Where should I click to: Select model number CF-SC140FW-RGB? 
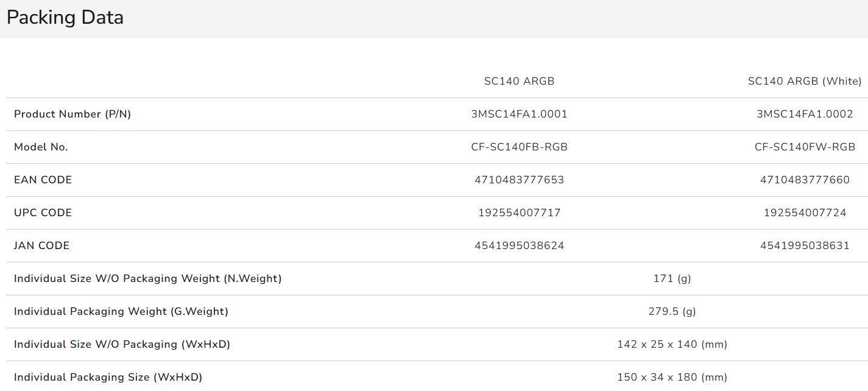pos(804,147)
